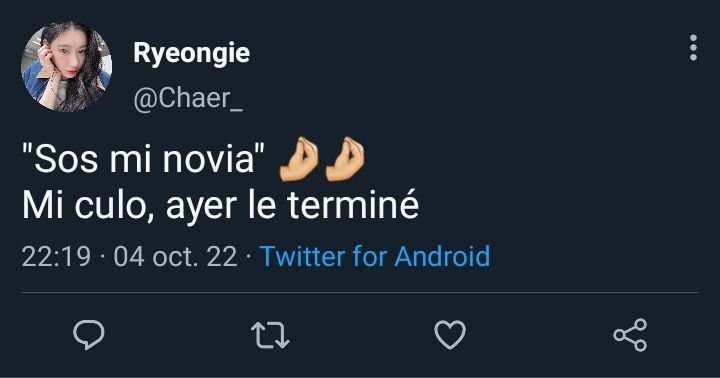The image size is (720, 378).
Task: Retweet this post with the arrows icon
Action: pyautogui.click(x=270, y=335)
